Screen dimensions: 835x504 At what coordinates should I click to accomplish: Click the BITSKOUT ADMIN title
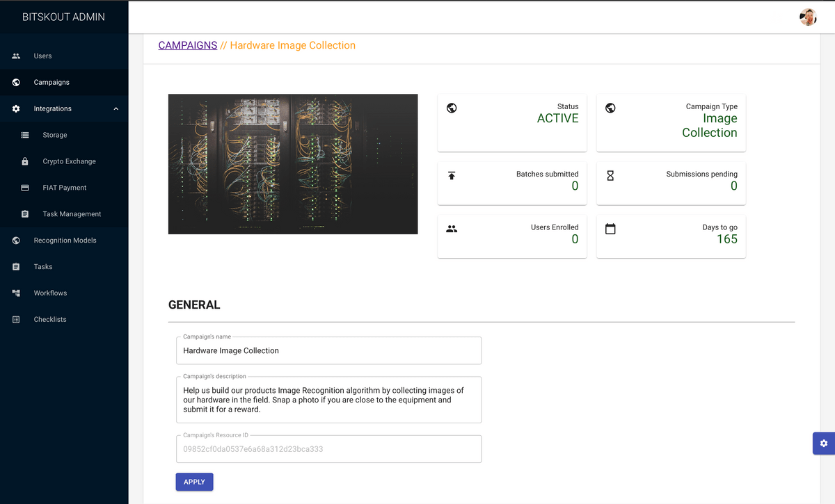pos(64,17)
